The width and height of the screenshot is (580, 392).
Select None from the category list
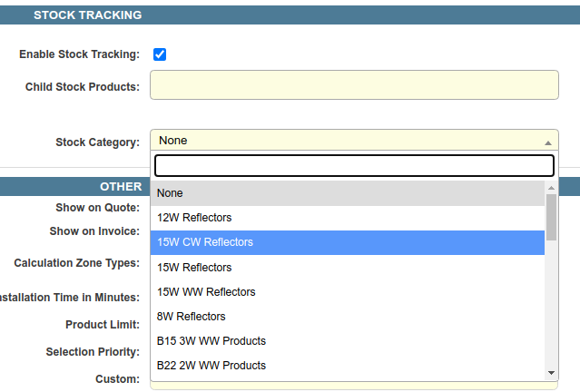pos(347,193)
